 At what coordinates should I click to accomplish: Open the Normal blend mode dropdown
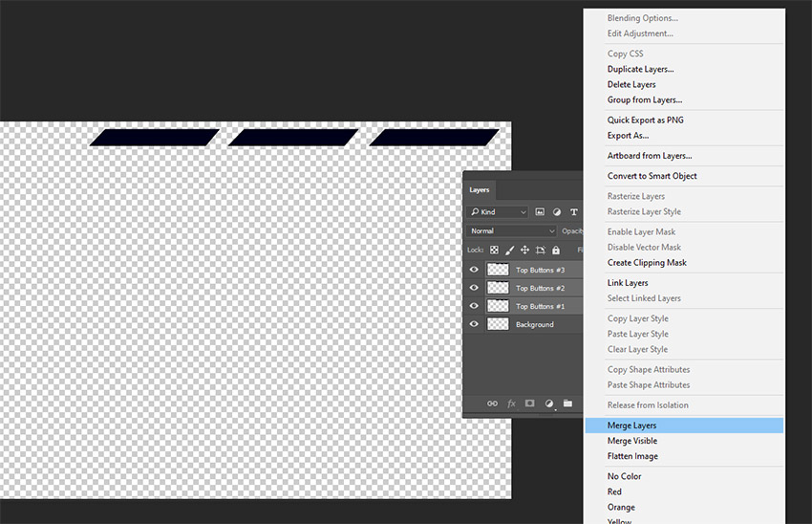[511, 230]
